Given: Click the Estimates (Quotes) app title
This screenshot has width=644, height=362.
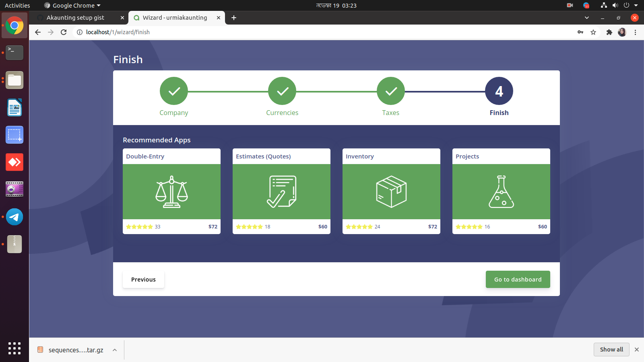Looking at the screenshot, I should point(263,156).
